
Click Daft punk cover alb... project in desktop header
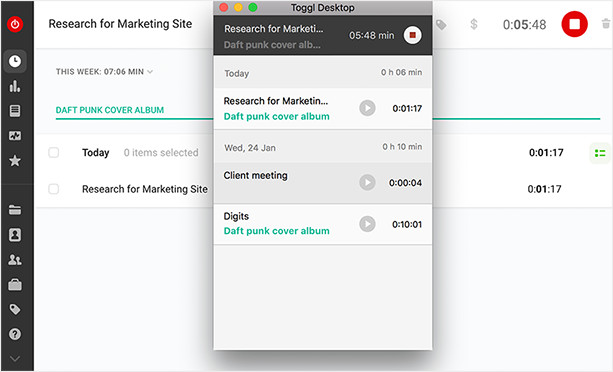click(272, 45)
